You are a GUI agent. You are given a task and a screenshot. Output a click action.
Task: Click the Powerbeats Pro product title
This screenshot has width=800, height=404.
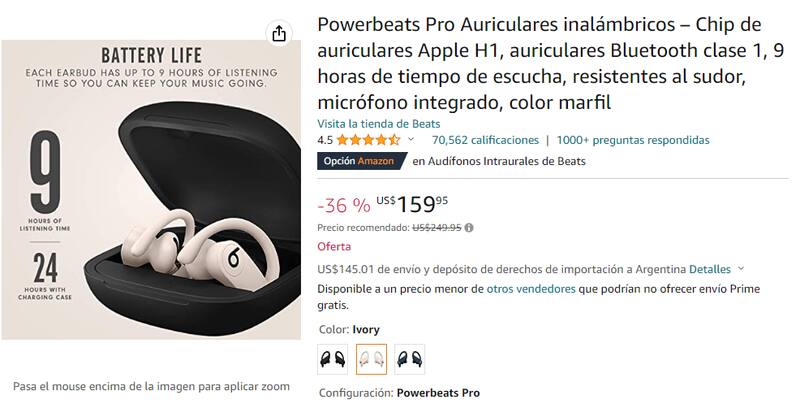[551, 63]
